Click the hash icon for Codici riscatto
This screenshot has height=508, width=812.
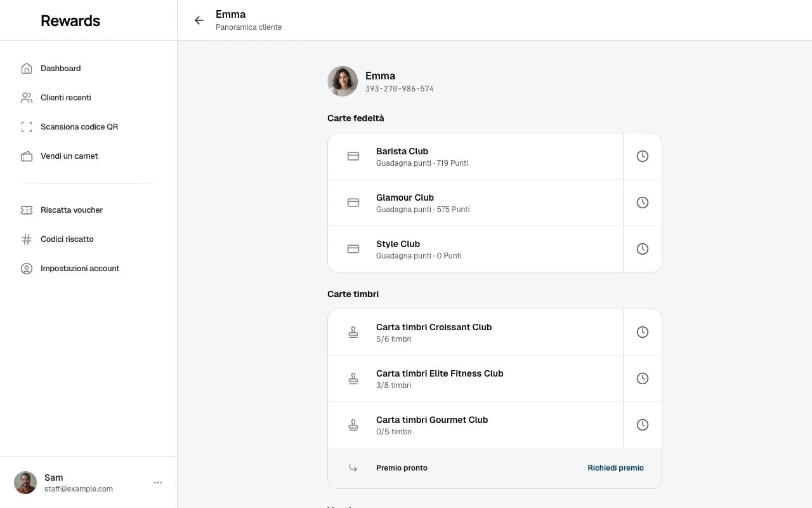pyautogui.click(x=27, y=239)
